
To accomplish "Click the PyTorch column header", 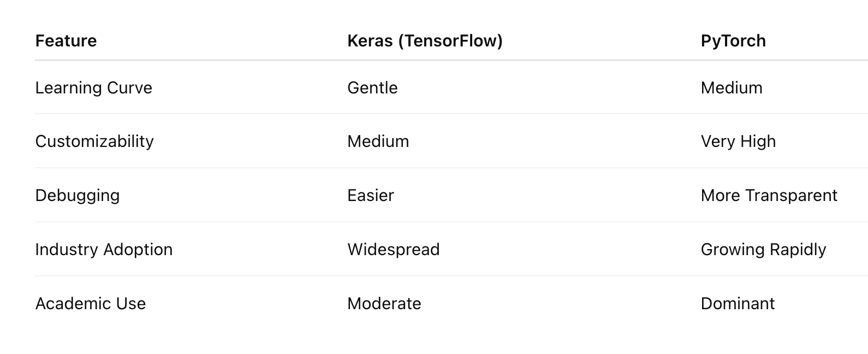I will click(x=733, y=41).
